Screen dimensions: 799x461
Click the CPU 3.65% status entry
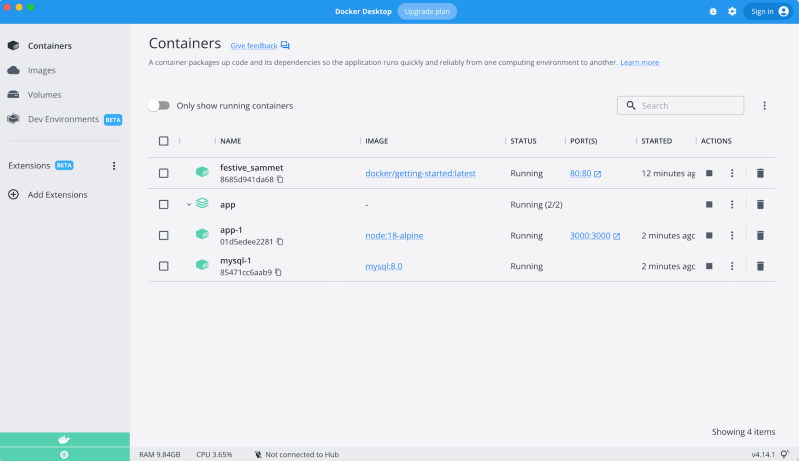pyautogui.click(x=214, y=454)
